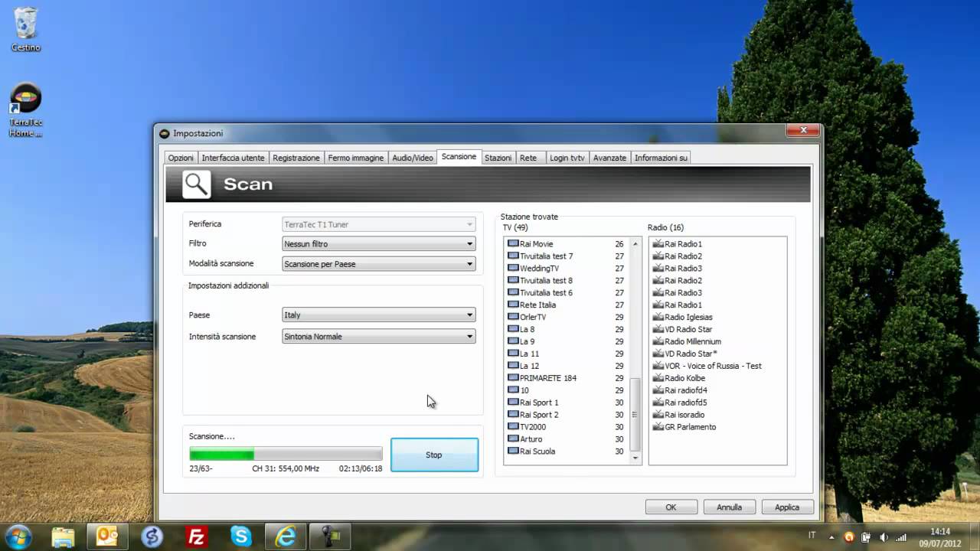This screenshot has height=551, width=980.
Task: Switch to the TerraTec taskbar app
Action: coord(330,536)
